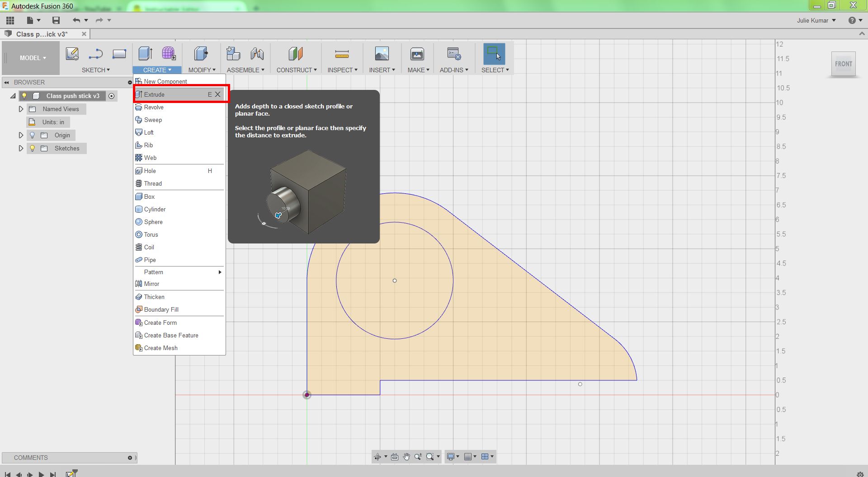
Task: Select the Cylinder primitive tool
Action: tap(155, 209)
